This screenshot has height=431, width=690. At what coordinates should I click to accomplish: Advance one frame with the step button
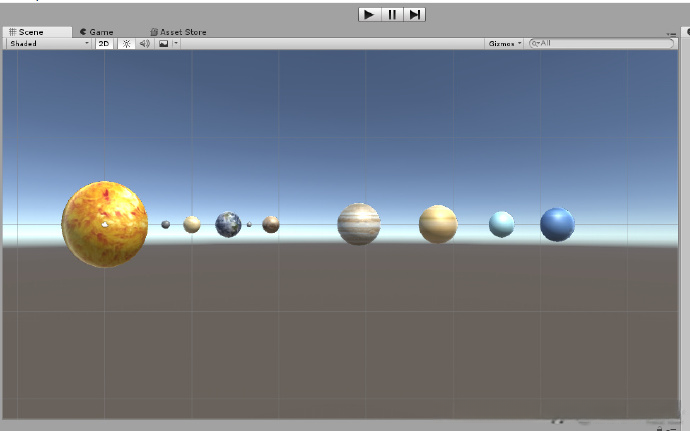[x=414, y=15]
